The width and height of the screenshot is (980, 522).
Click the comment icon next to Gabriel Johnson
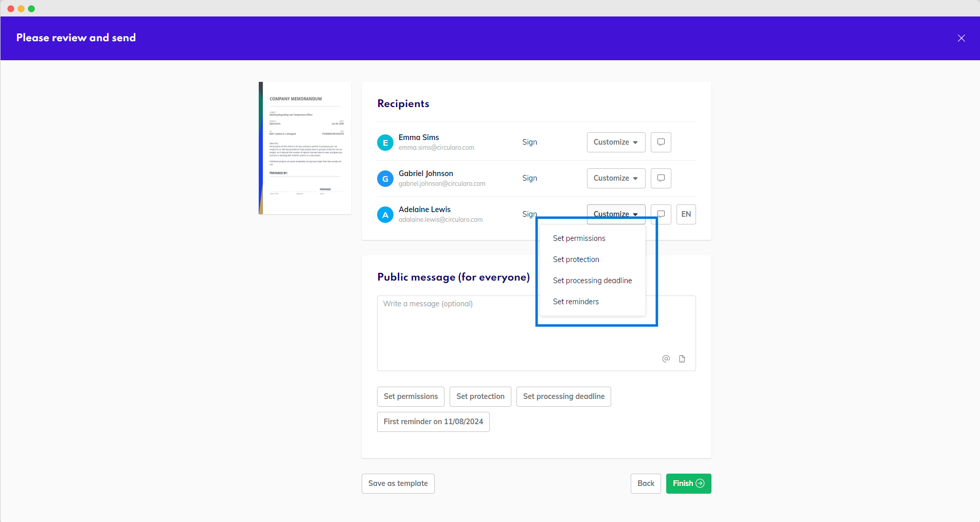coord(661,178)
